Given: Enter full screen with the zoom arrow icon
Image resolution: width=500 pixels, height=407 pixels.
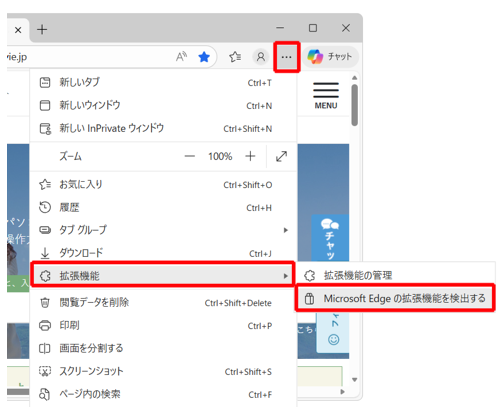Looking at the screenshot, I should click(281, 156).
